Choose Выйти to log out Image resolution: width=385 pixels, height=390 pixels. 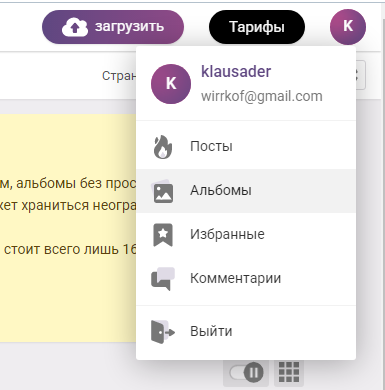246,332
